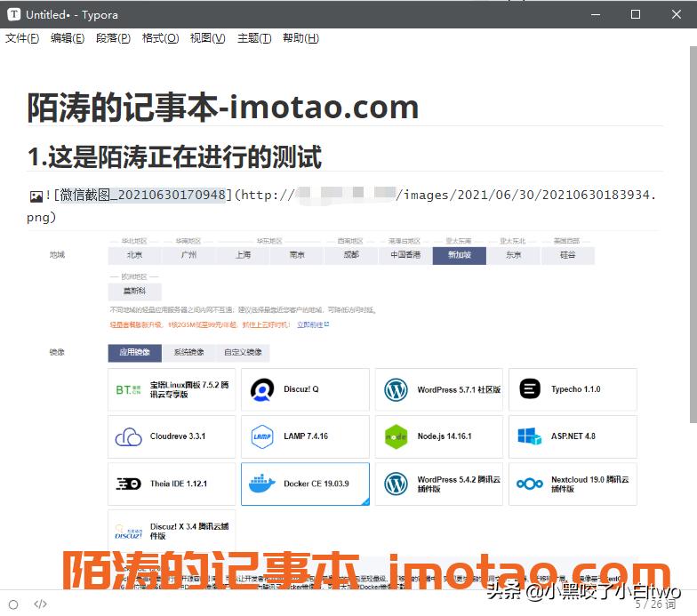
Task: Click the 镜像 section label
Action: (x=57, y=352)
